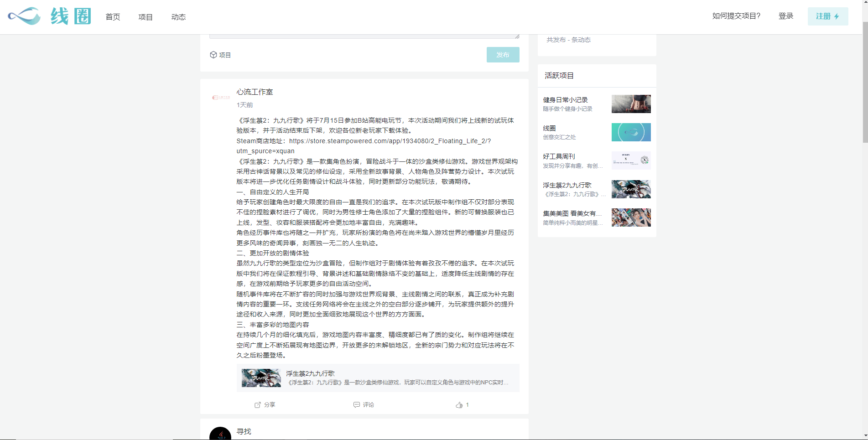Click the 项目 cube icon below the textbox

tap(213, 55)
